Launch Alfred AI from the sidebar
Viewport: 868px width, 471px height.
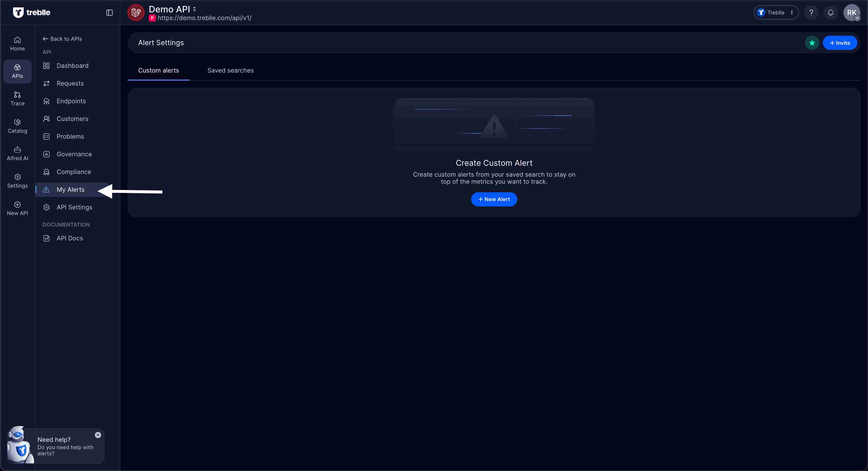17,153
